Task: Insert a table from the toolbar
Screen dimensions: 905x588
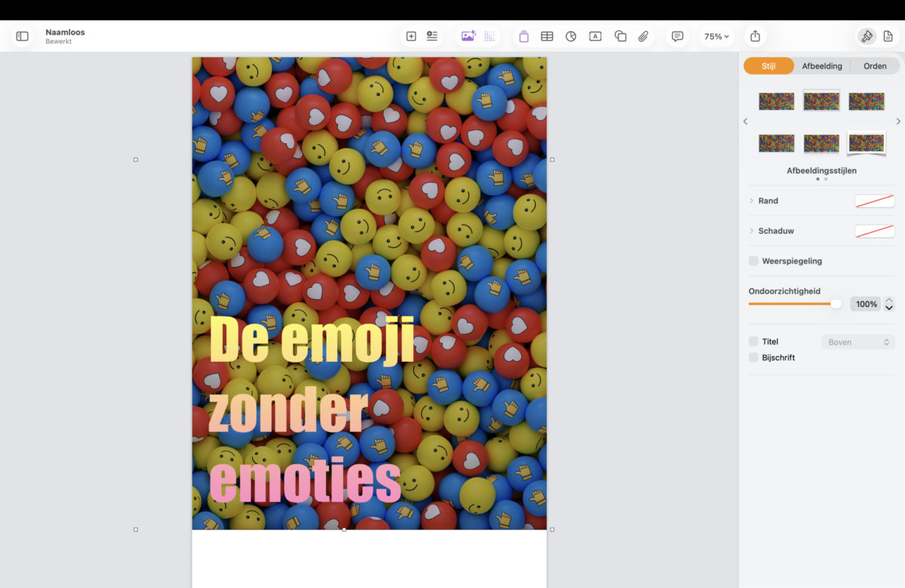Action: [547, 36]
